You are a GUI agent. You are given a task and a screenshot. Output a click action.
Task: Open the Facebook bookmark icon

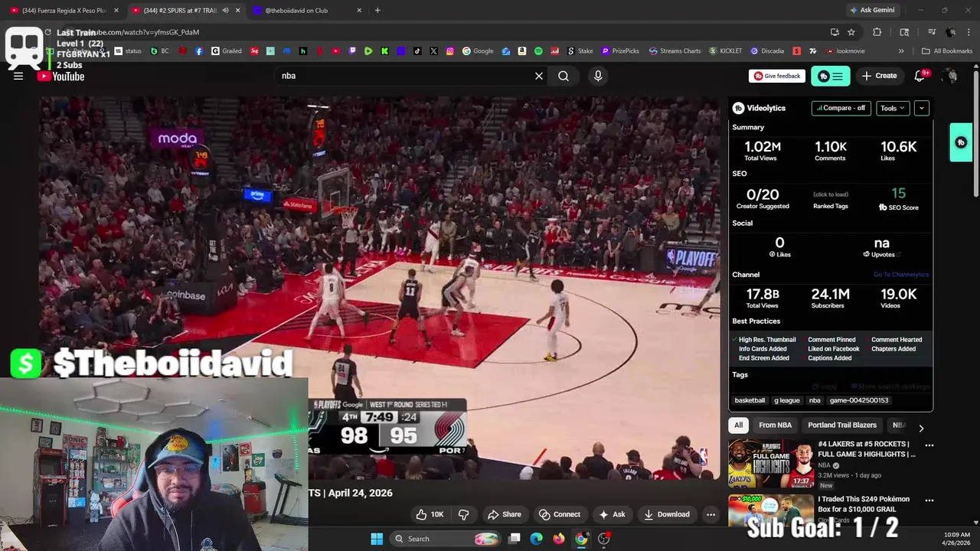tap(199, 51)
